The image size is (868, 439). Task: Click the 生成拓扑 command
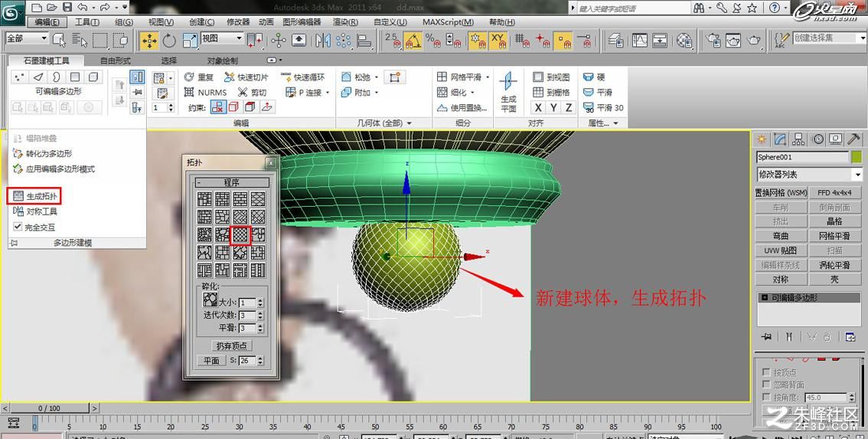click(x=35, y=196)
